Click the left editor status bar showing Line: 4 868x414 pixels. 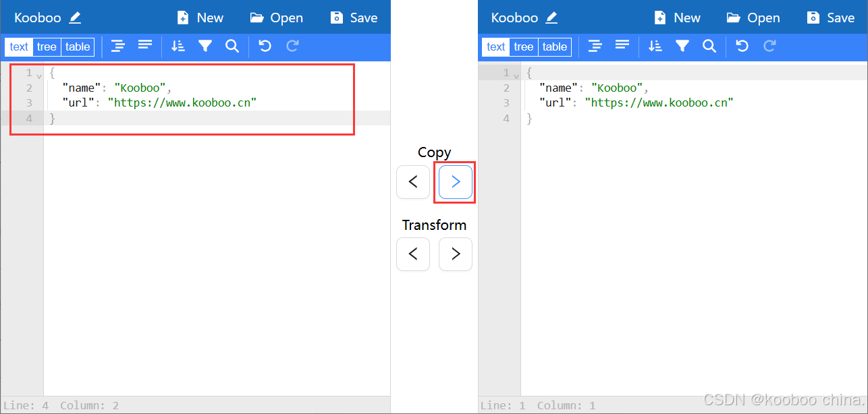195,405
